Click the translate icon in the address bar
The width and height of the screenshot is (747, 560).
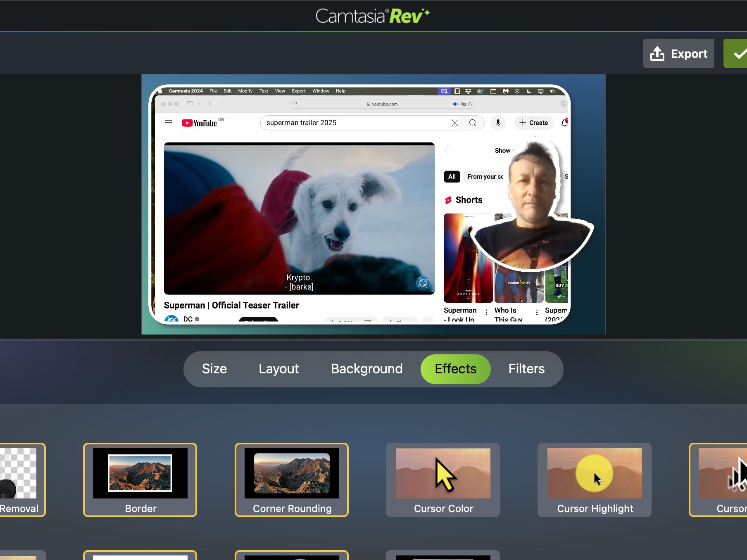coord(463,104)
